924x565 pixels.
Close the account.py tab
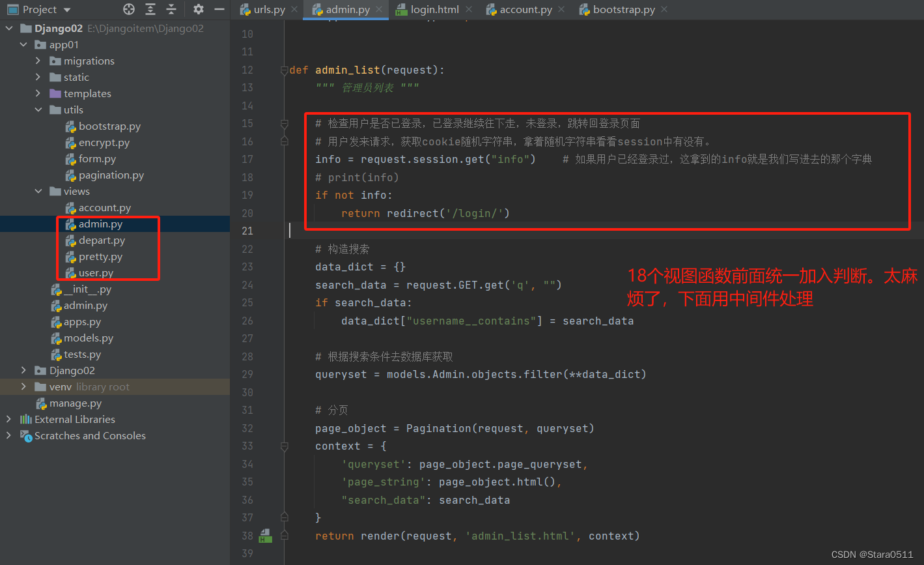click(x=561, y=10)
